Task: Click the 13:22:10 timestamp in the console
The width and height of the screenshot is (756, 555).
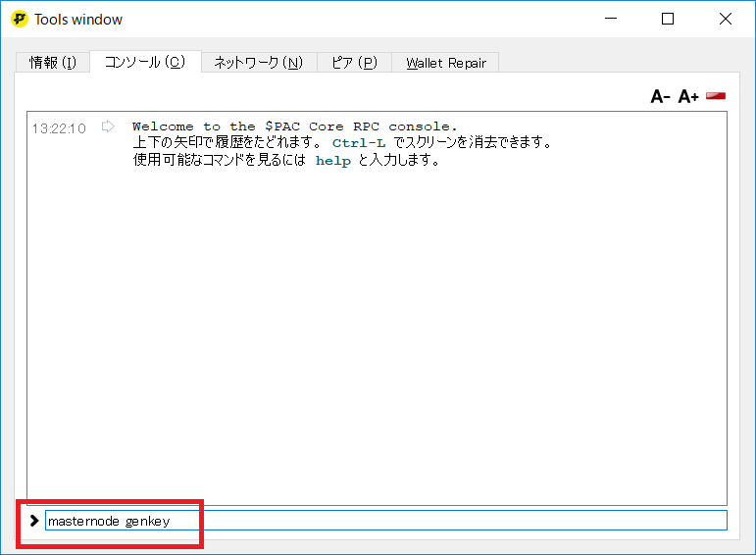Action: pos(59,128)
